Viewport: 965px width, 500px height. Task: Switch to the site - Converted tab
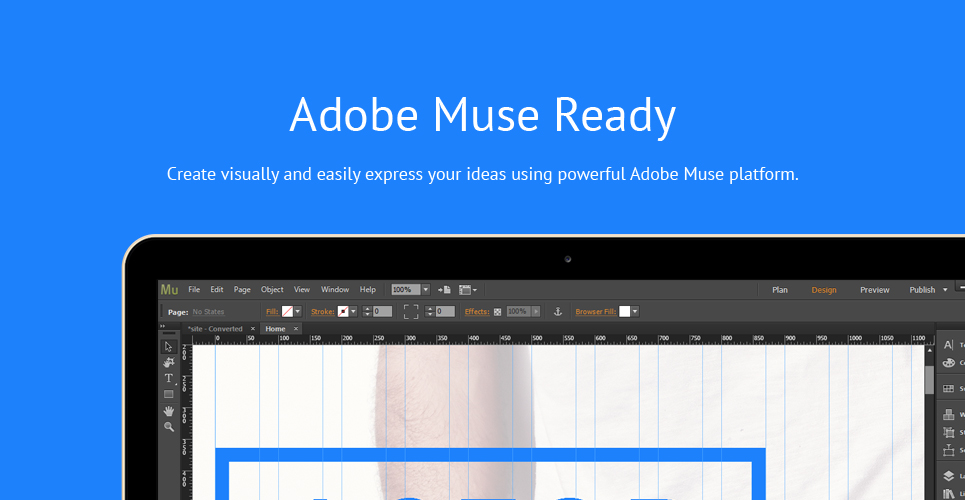[215, 329]
